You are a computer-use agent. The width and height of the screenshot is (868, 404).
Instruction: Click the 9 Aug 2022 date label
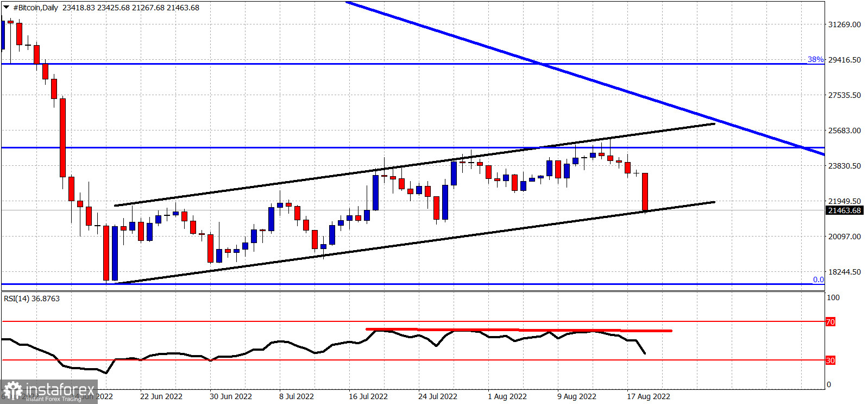577,396
